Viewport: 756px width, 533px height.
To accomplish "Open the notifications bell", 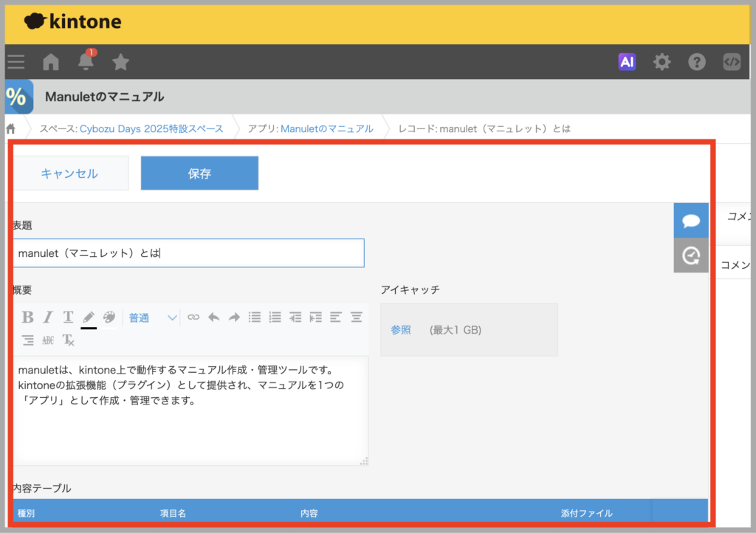I will pos(86,62).
